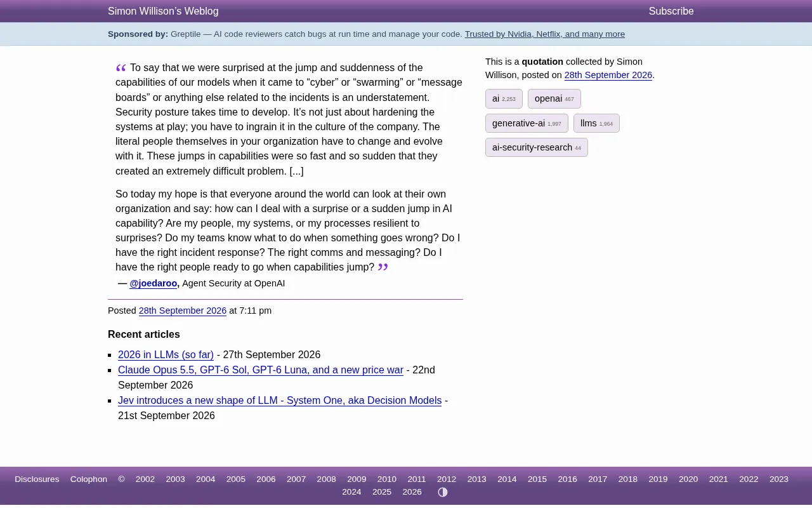
Task: Go to the 2012 archive
Action: tap(447, 479)
